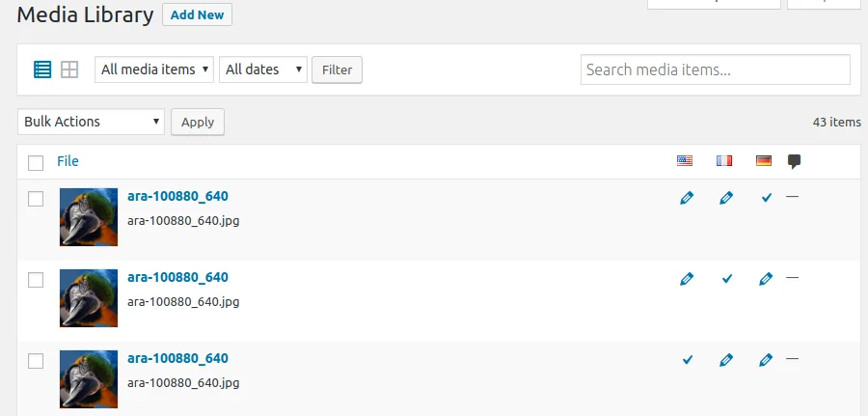Check the first ara-100880_640 row checkbox
This screenshot has height=416, width=868.
36,199
